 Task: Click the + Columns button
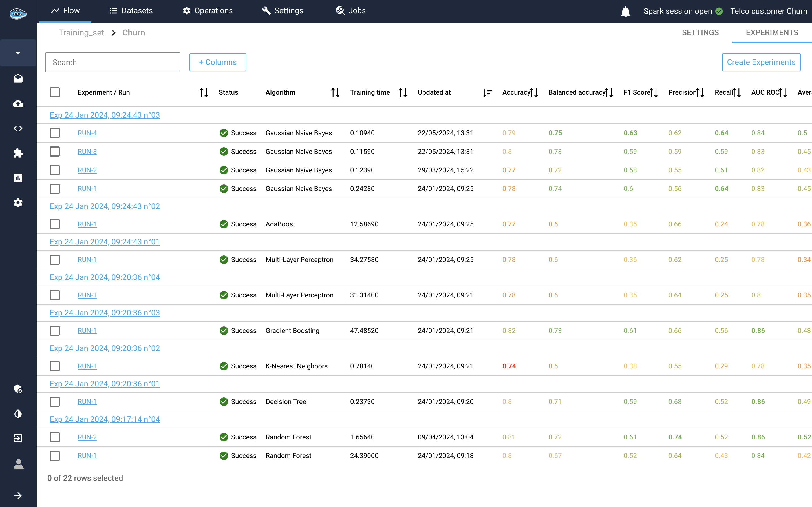218,62
